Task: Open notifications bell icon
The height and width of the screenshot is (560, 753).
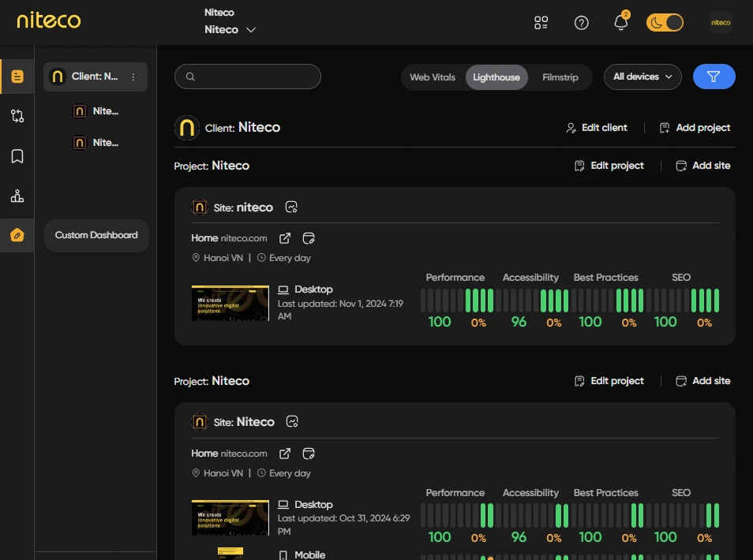Action: [621, 21]
